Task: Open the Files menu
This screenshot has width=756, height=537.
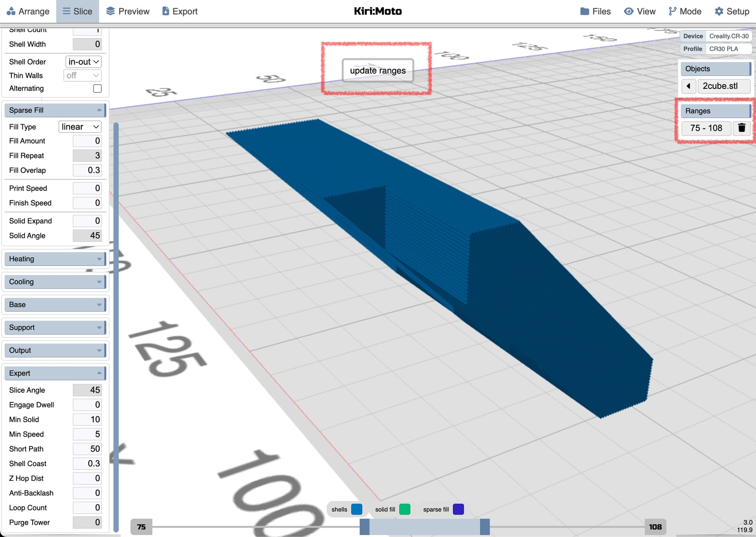Action: (595, 11)
